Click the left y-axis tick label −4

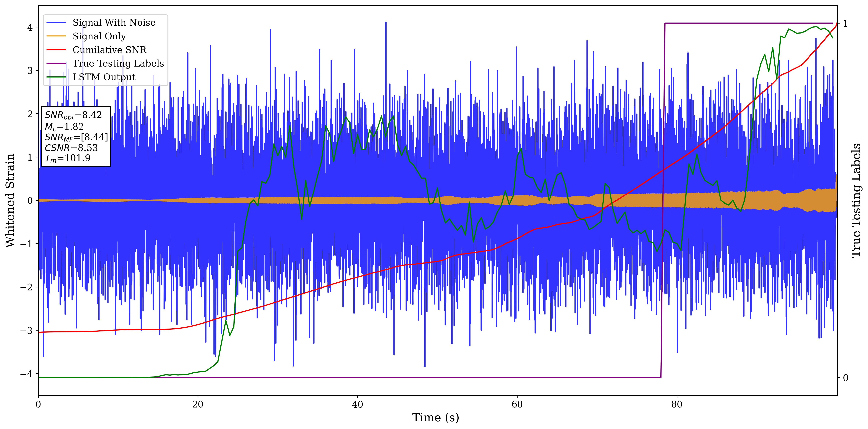[26, 374]
